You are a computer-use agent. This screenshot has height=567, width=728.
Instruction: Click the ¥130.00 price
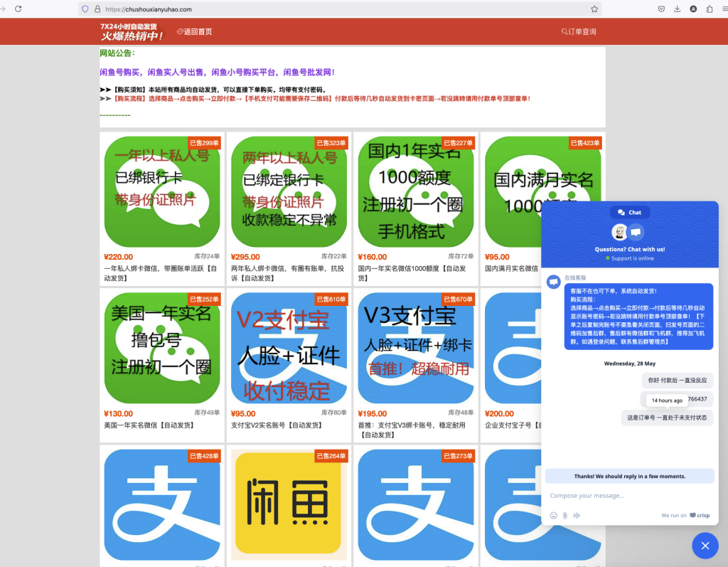coord(119,413)
